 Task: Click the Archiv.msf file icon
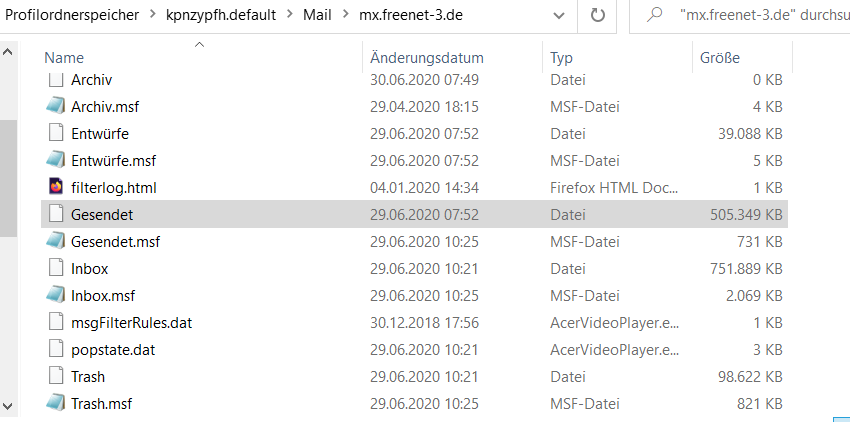[55, 106]
